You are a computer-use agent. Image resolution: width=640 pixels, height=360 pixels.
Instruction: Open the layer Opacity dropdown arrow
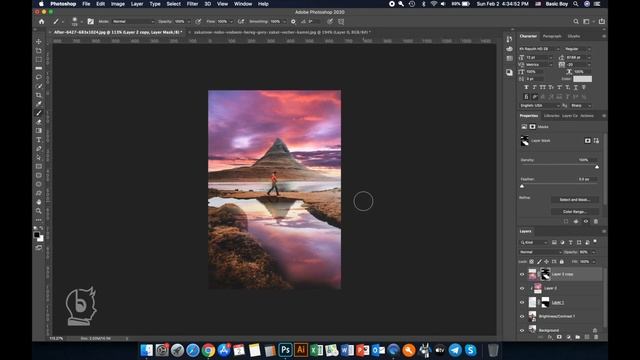(x=593, y=252)
